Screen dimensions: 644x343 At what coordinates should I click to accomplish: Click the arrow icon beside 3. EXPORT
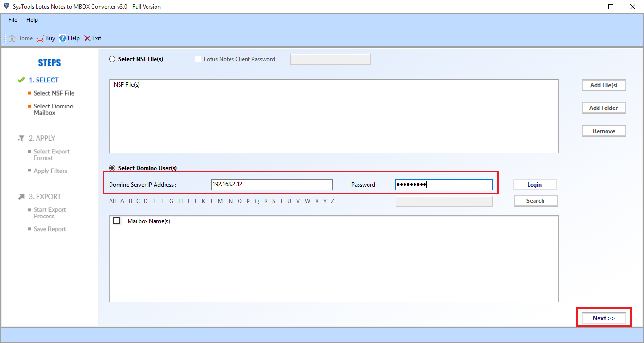[21, 197]
